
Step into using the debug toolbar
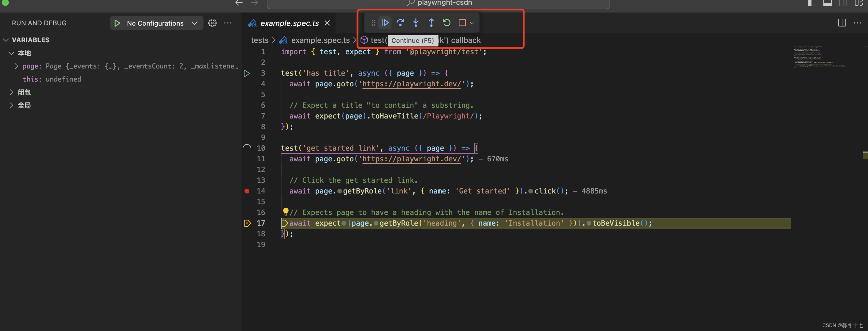point(416,23)
